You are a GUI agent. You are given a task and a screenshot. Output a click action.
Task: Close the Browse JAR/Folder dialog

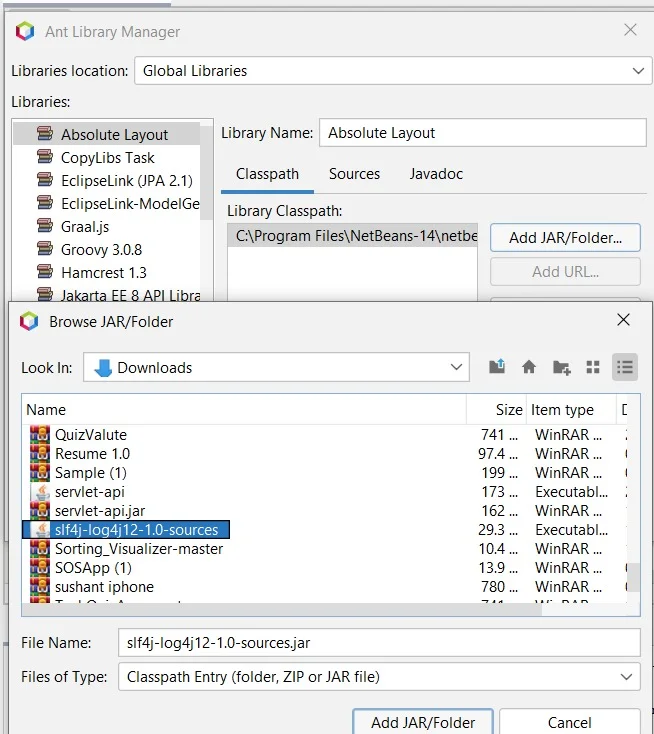pos(623,320)
